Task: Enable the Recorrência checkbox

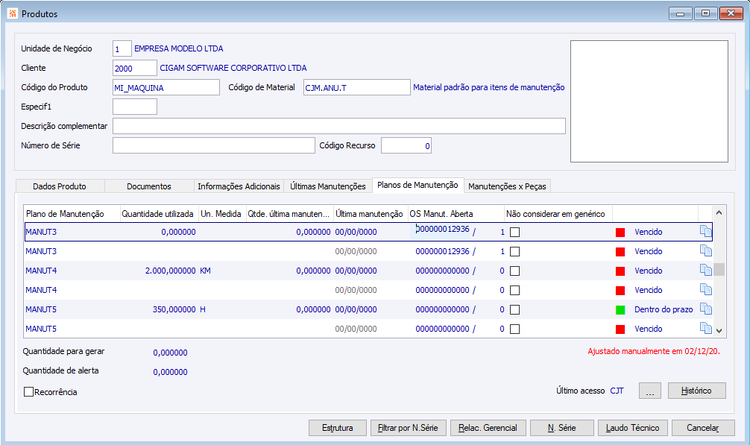Action: point(29,392)
